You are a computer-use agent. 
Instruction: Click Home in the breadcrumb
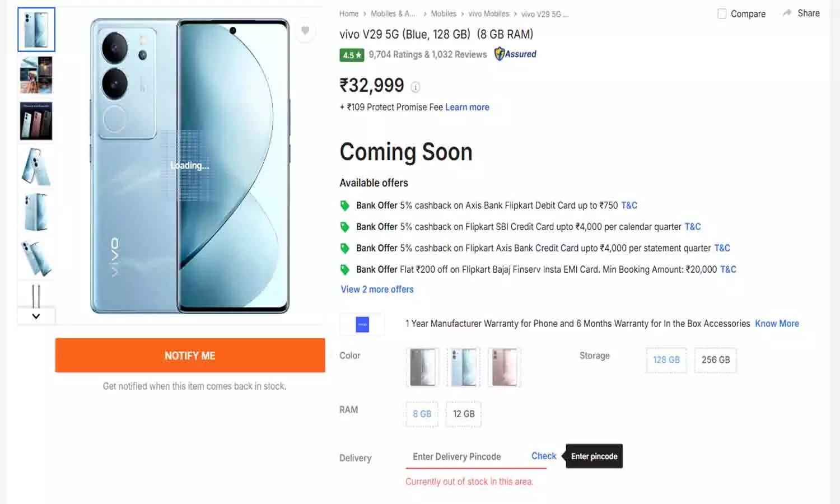(x=348, y=13)
